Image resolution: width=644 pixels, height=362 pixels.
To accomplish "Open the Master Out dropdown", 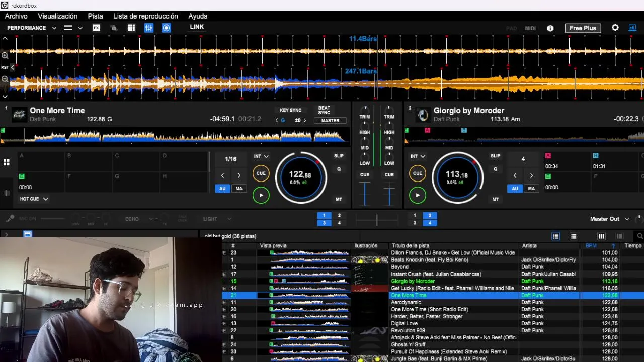I will click(x=609, y=219).
